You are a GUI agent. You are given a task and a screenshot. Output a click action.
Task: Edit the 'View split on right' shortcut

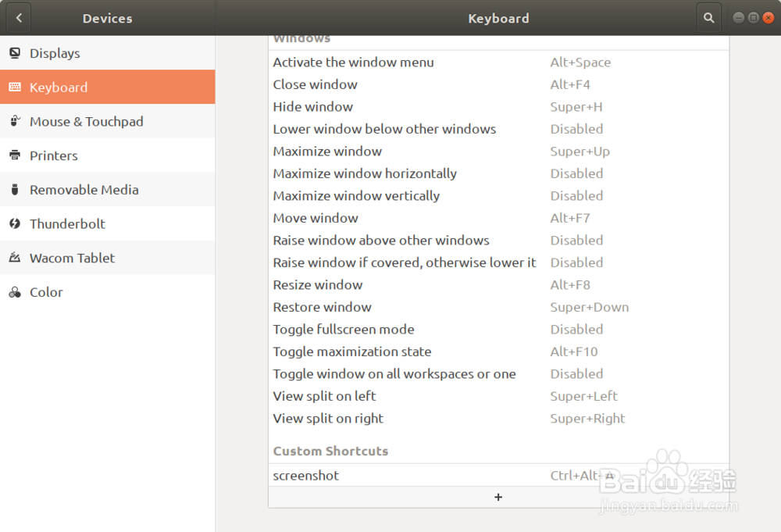click(498, 419)
